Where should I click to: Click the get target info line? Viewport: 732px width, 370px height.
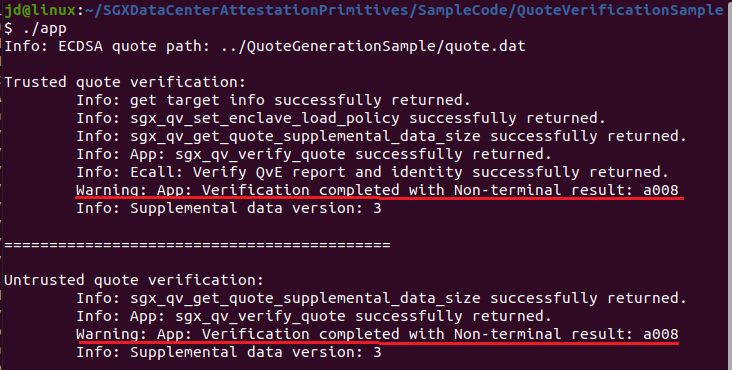point(273,100)
